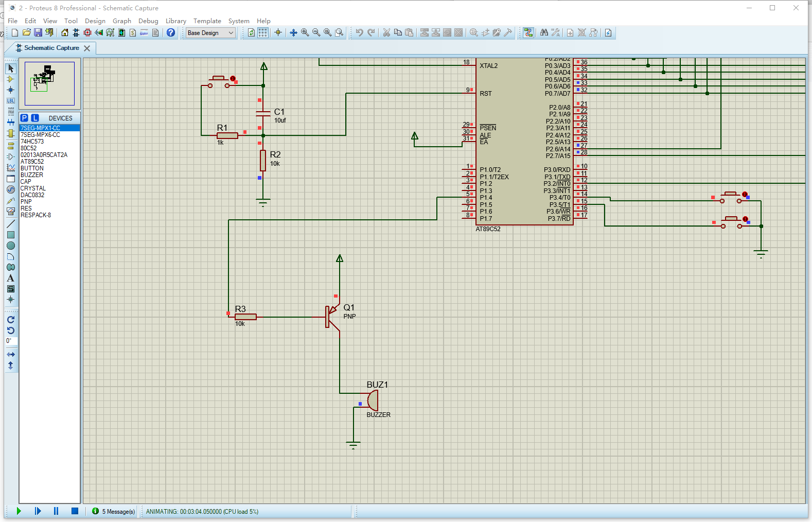Close the Schematic Capture tab

tap(87, 48)
